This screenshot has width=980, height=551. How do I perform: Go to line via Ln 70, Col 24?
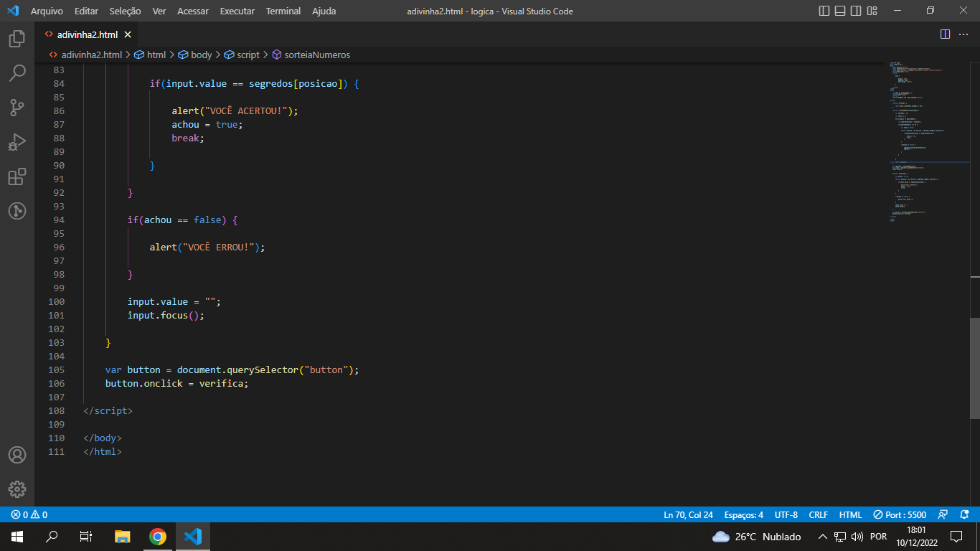(688, 515)
